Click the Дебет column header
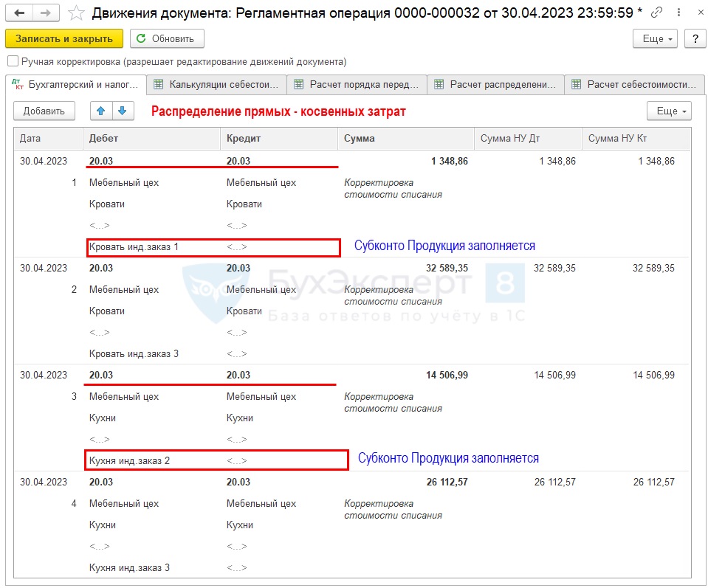The width and height of the screenshot is (708, 588). click(152, 139)
